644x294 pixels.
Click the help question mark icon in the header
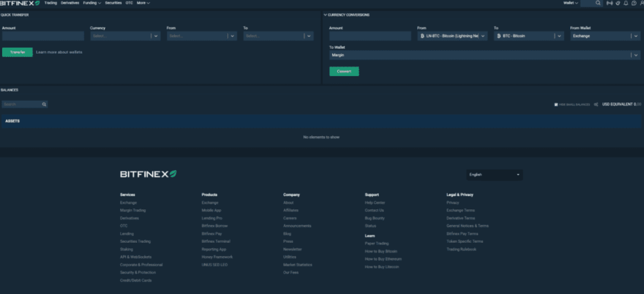pos(634,3)
